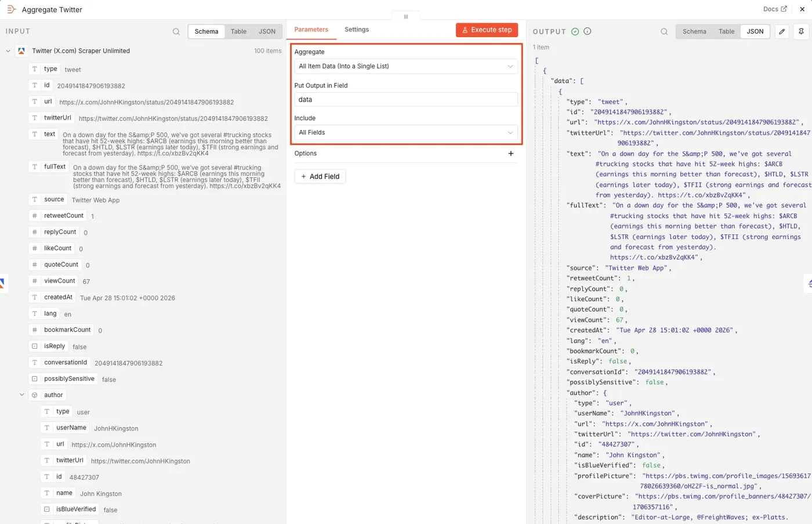
Task: Click the panel drag handle at top center
Action: 406,17
